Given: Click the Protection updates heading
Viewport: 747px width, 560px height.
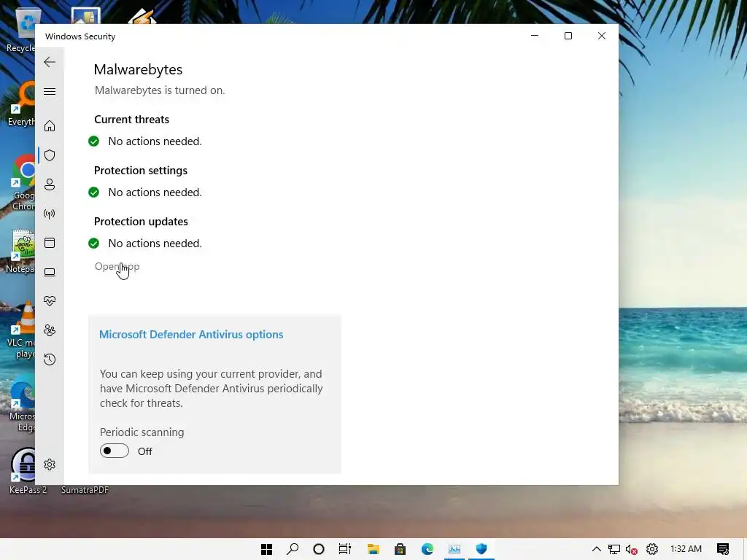Looking at the screenshot, I should point(141,222).
